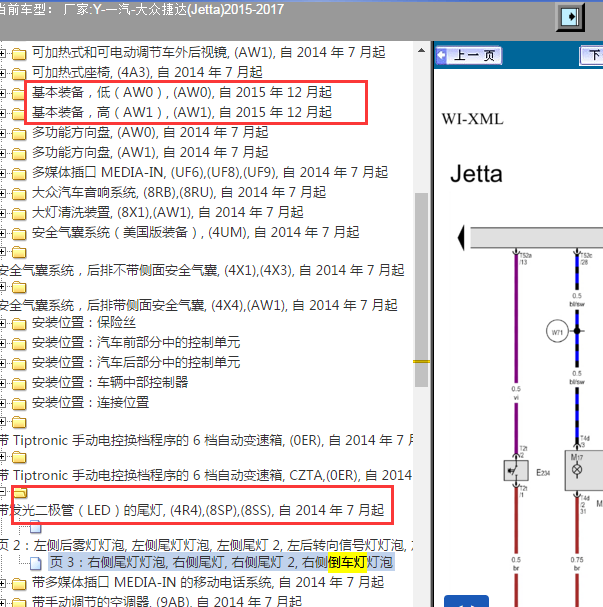603x607 pixels.
Task: Select 页 3：右侧尾灯灯泡 page entry
Action: [x=221, y=562]
